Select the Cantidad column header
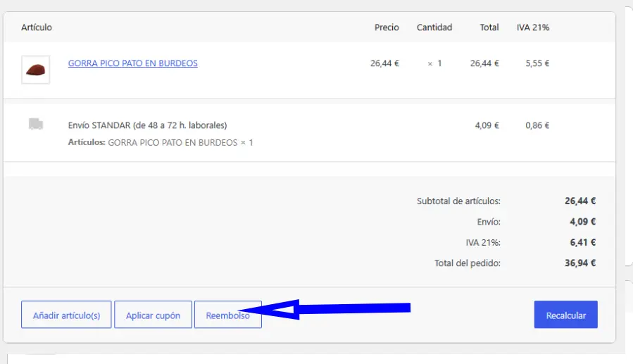This screenshot has height=364, width=633. (434, 27)
